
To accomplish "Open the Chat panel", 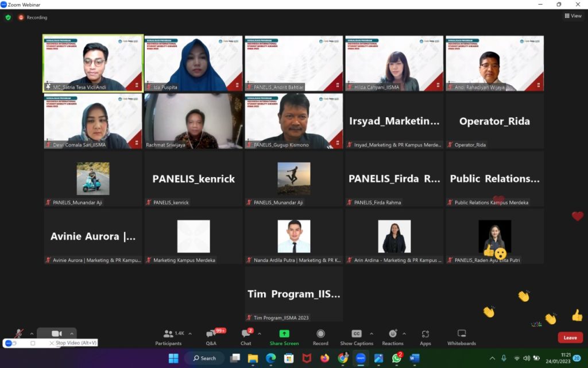I will pyautogui.click(x=246, y=337).
